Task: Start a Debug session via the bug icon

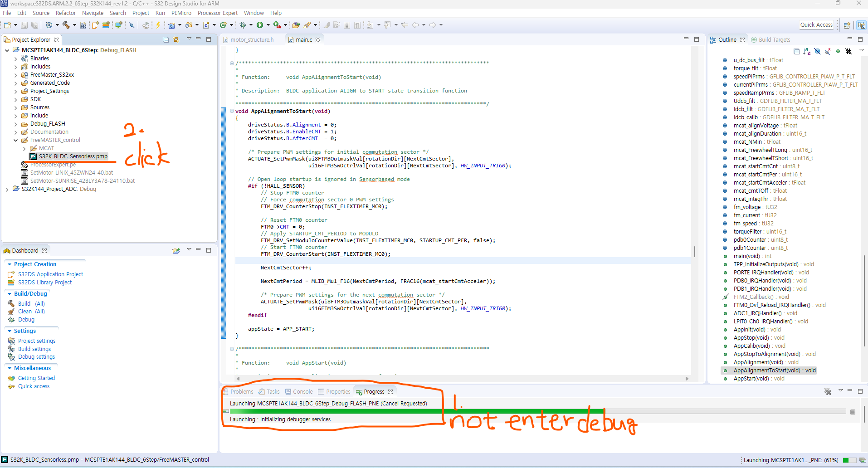Action: (244, 25)
